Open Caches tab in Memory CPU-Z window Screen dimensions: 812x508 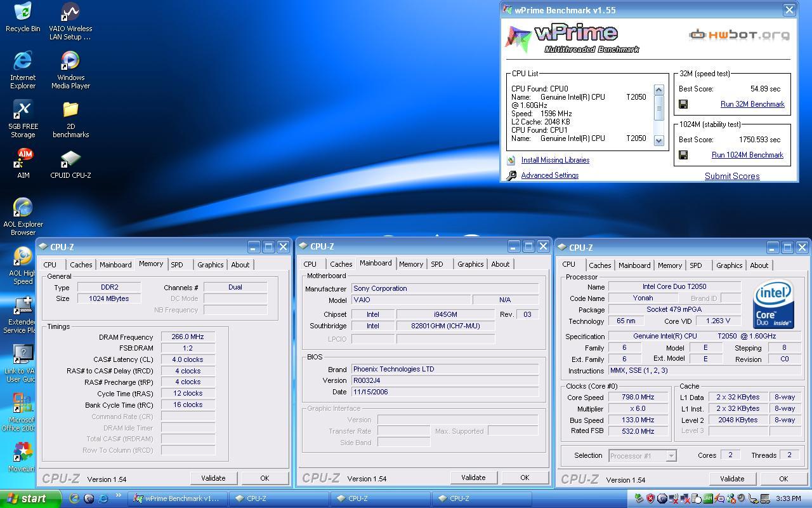tap(81, 265)
